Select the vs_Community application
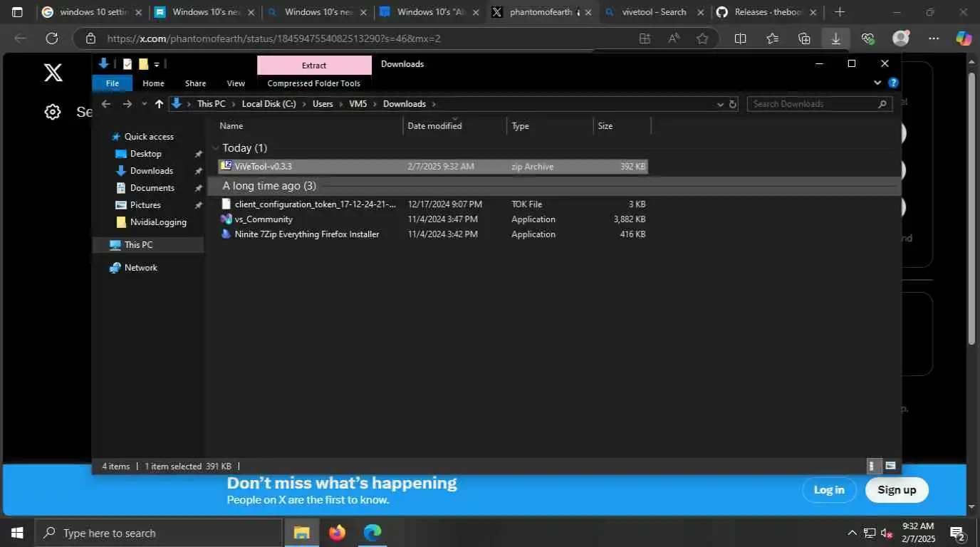This screenshot has width=980, height=547. 433,219
